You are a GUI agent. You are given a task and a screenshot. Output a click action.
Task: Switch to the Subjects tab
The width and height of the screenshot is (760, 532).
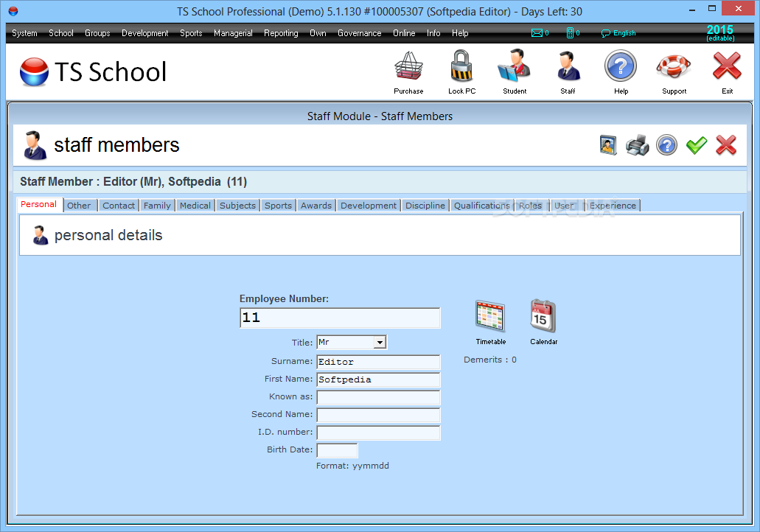[237, 206]
